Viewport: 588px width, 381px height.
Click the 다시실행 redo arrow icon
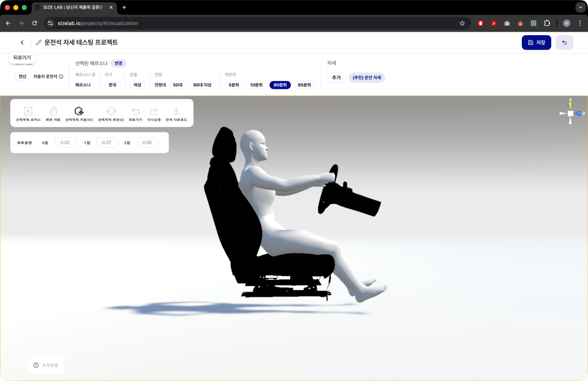(153, 111)
